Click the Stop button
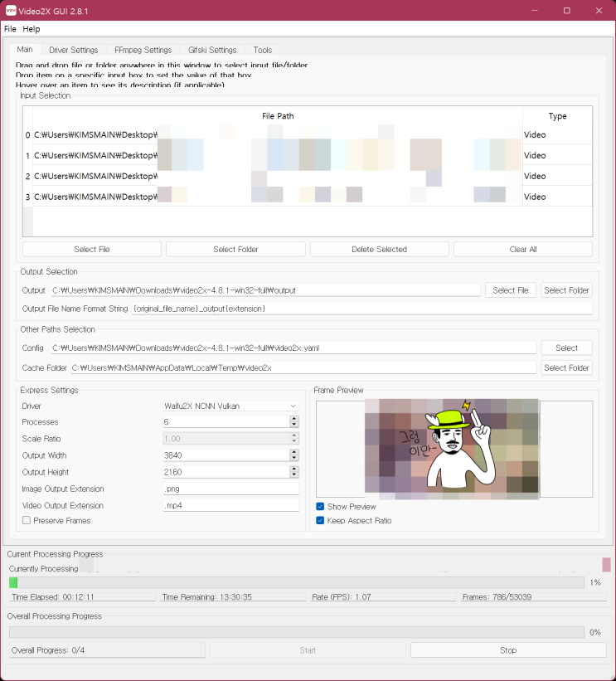 [508, 650]
